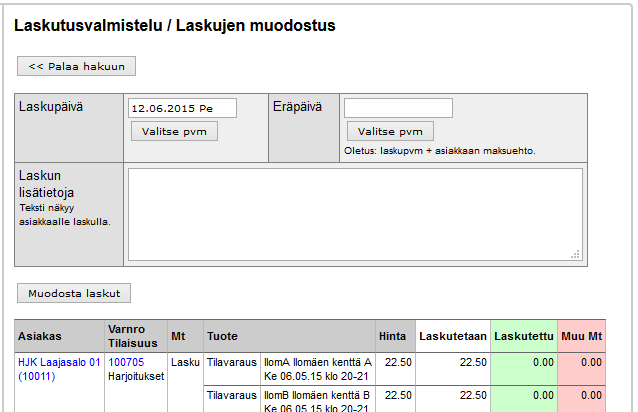Viewport: 638px width, 412px height.
Task: Select the Hinta column header
Action: point(395,336)
